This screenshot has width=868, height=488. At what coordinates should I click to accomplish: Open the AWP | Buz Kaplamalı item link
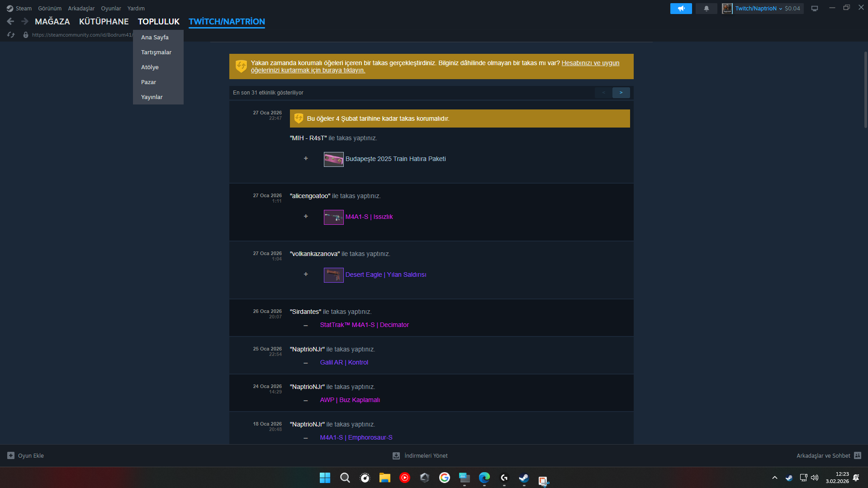coord(350,400)
